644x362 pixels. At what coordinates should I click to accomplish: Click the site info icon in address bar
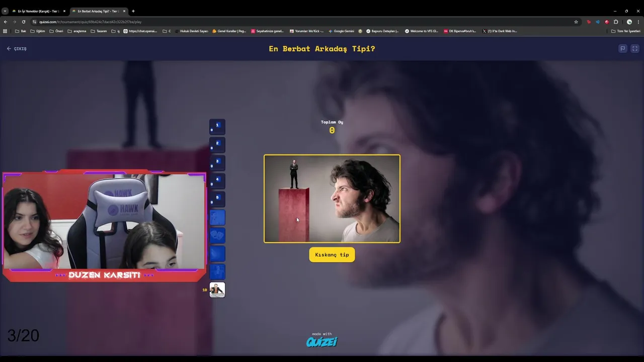(x=35, y=22)
